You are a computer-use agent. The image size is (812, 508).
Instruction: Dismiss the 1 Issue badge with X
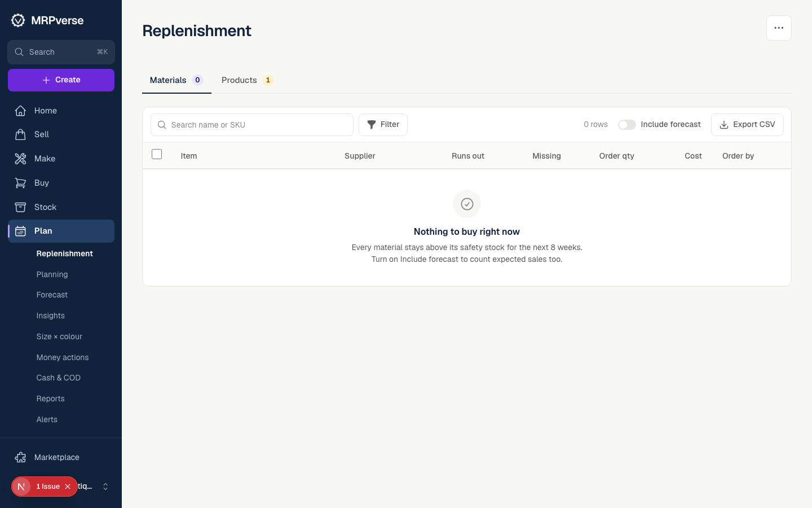[x=68, y=487]
